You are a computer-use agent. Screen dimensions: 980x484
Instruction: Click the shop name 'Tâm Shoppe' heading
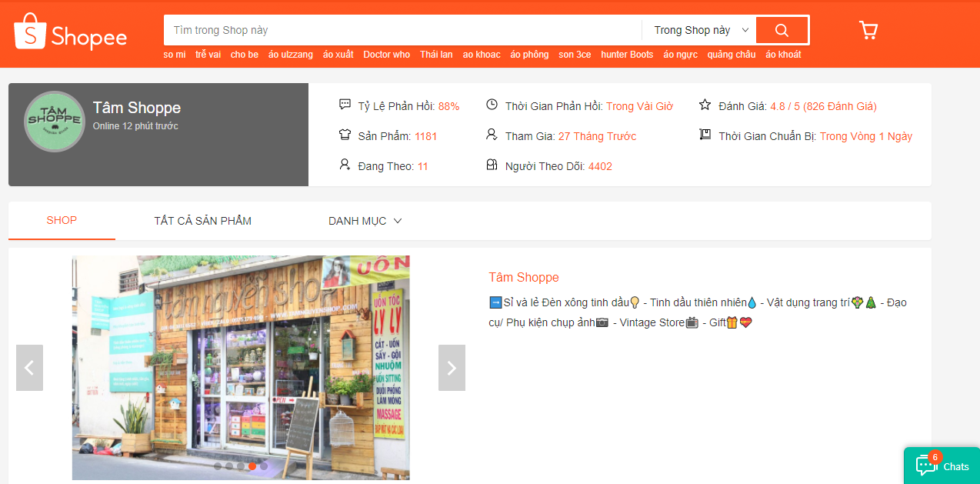tap(137, 108)
